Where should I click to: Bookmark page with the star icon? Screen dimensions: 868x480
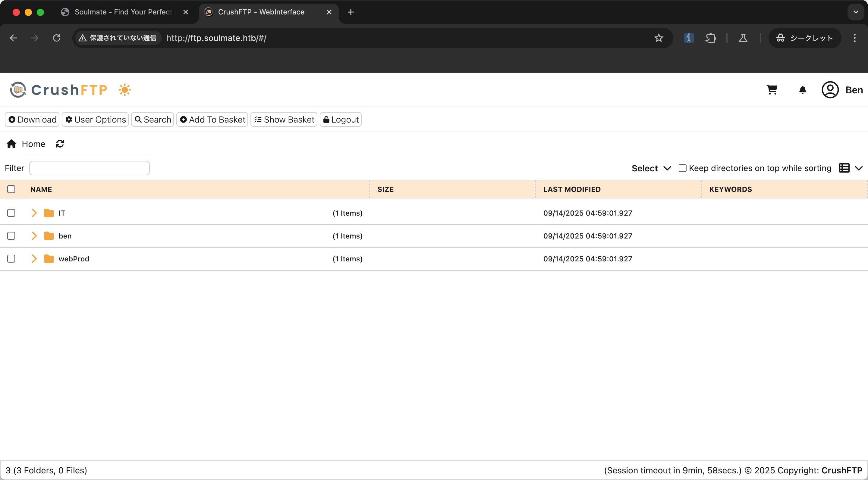click(659, 38)
